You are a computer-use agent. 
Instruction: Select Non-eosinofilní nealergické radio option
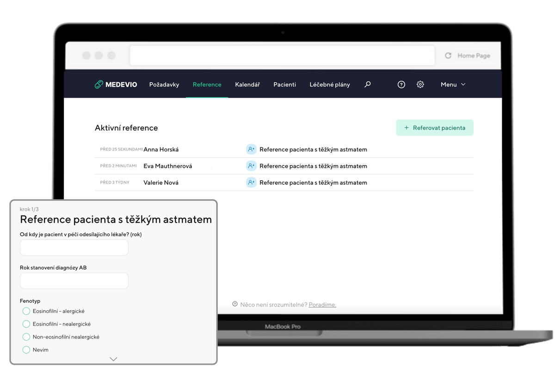[x=26, y=337]
